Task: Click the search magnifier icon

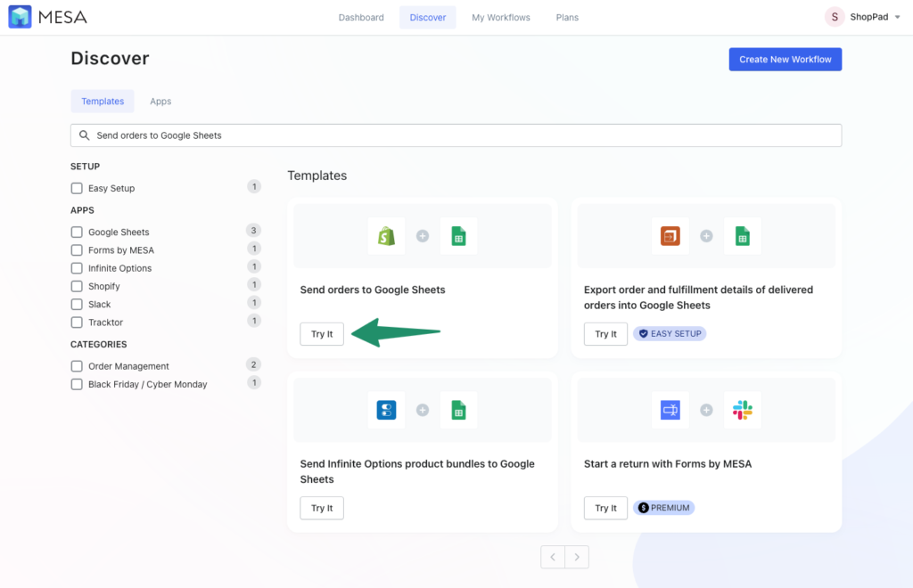Action: (x=84, y=135)
